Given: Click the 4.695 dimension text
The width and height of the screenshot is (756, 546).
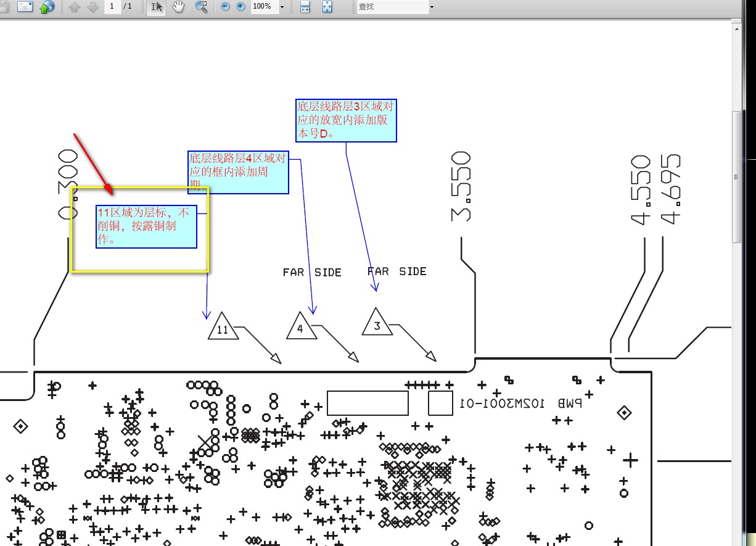Looking at the screenshot, I should pos(670,188).
